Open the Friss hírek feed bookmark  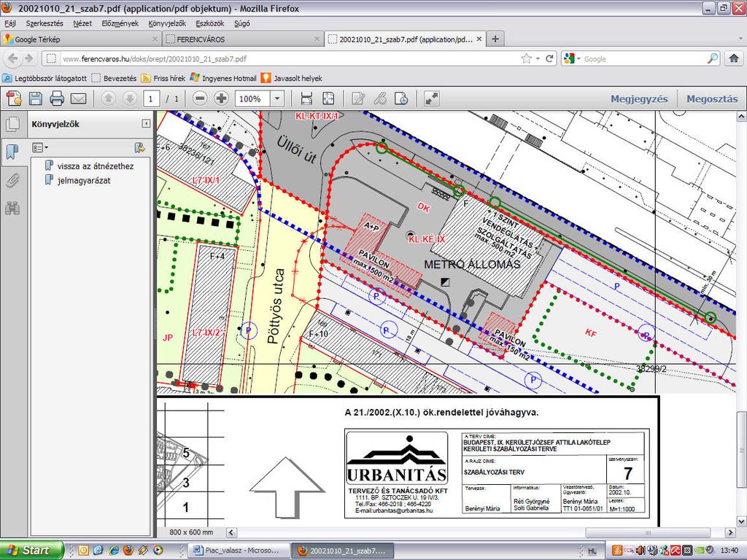(163, 78)
